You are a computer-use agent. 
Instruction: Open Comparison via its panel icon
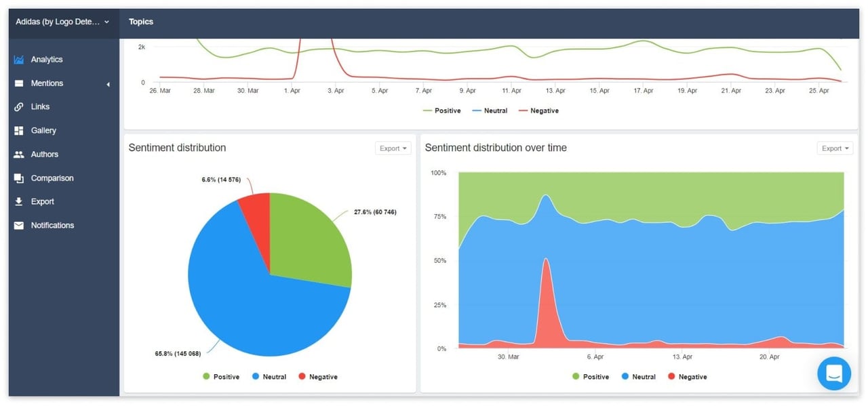[x=18, y=178]
